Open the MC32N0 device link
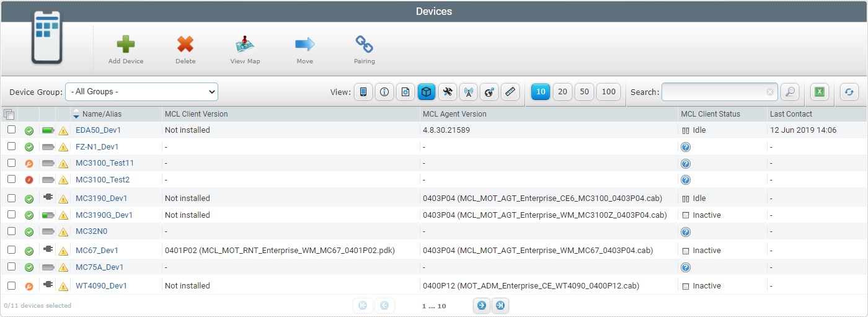The image size is (868, 317). [x=91, y=231]
